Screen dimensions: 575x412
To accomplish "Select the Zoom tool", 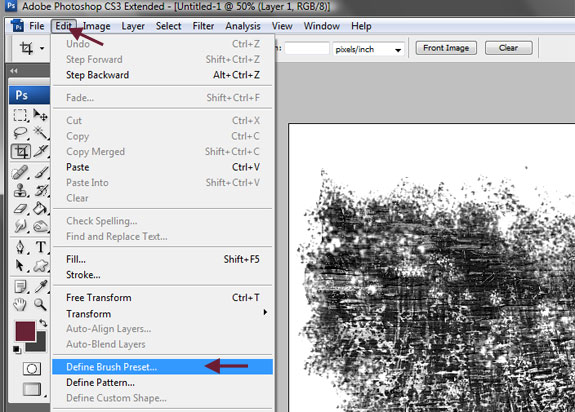I will [x=41, y=304].
